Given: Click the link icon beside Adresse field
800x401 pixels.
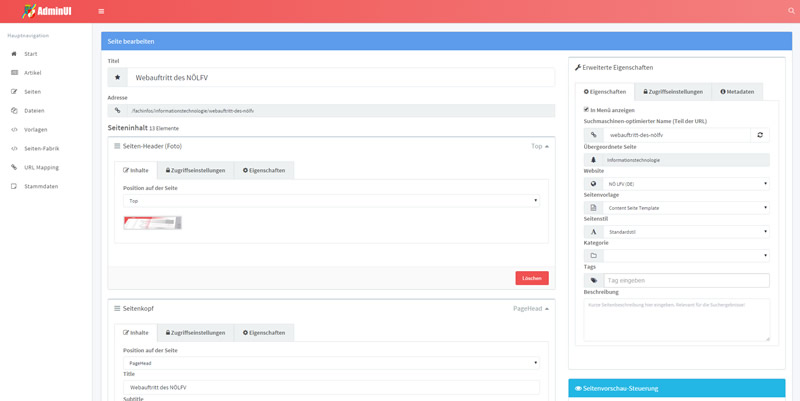Looking at the screenshot, I should pos(117,111).
